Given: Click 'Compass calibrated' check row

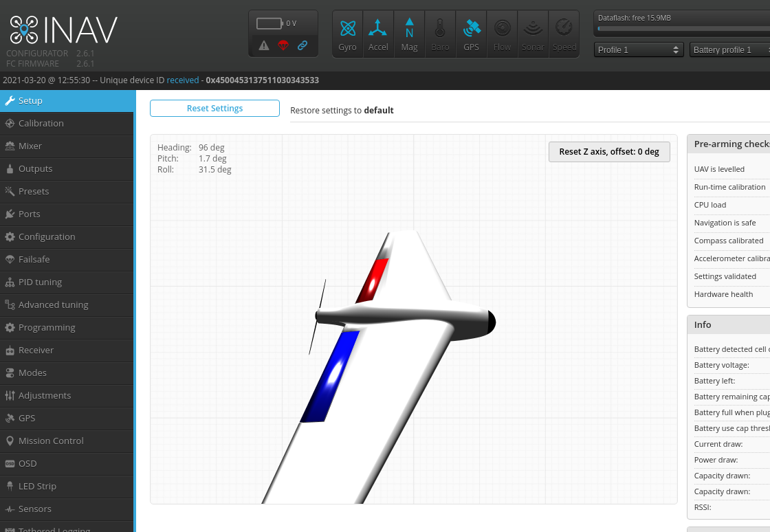Looking at the screenshot, I should coord(731,241).
